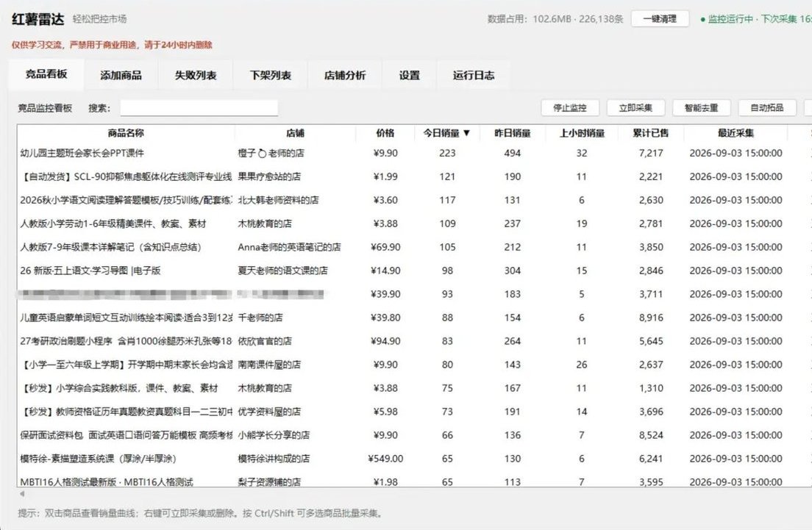Click cumulative sold value 7,217
Screen dimensions: 812x530
pos(651,153)
